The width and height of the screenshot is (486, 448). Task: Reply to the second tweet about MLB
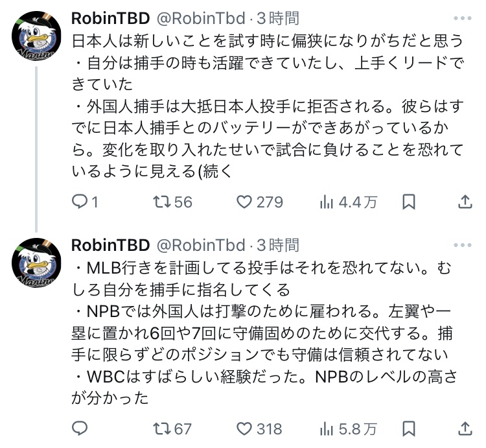tap(79, 429)
